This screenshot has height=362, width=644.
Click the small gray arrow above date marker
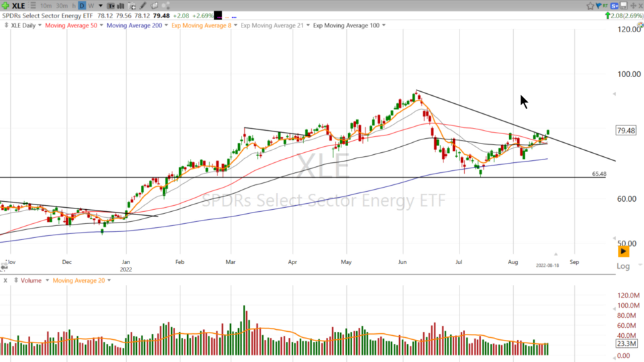click(555, 255)
